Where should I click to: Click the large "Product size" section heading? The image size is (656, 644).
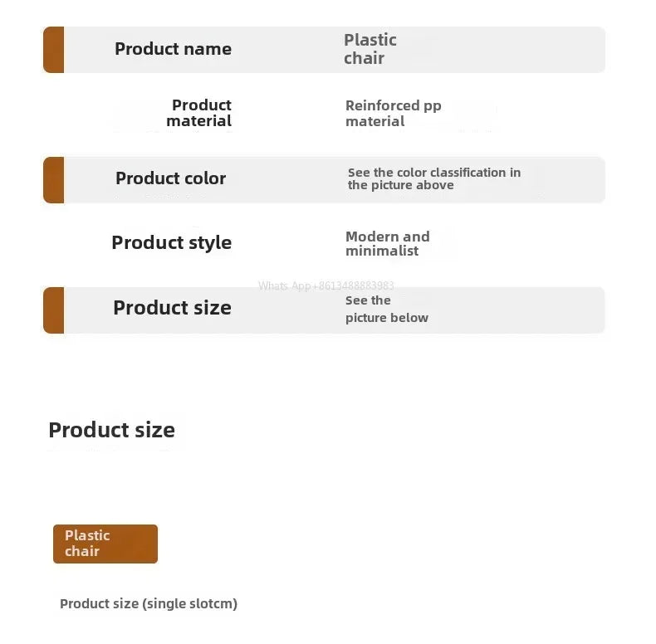[x=111, y=430]
